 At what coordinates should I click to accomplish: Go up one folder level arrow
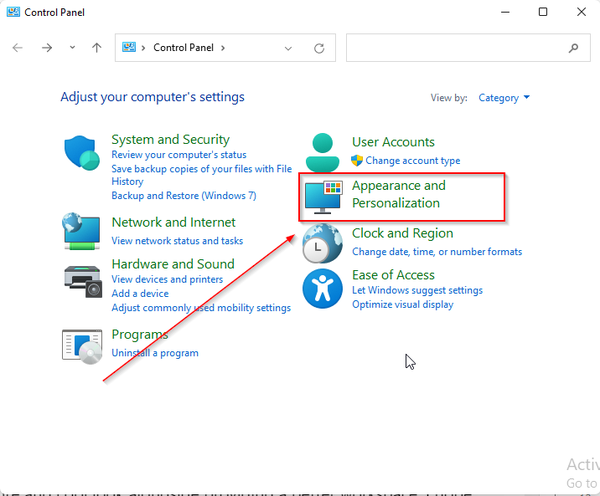[97, 48]
